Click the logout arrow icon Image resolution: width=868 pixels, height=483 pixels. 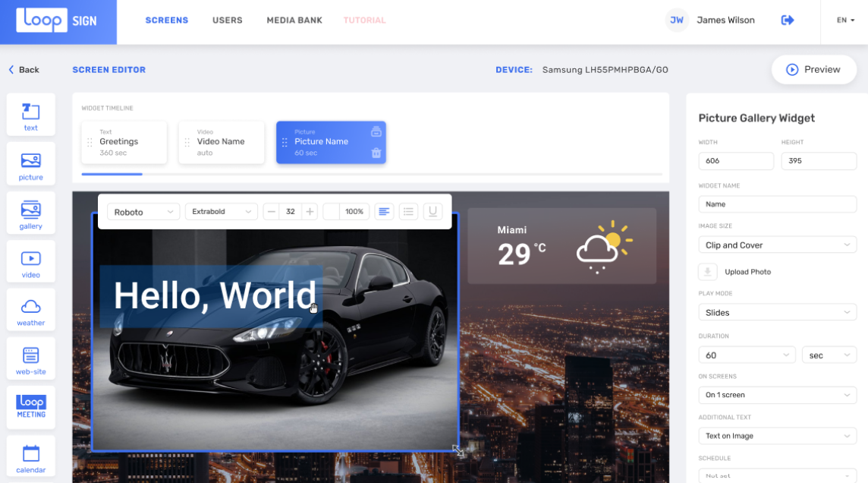click(788, 21)
